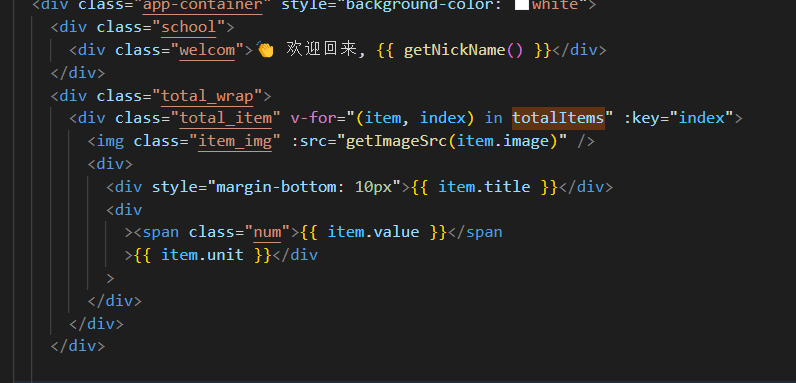
Task: Click the "item_img" class name
Action: click(x=235, y=141)
